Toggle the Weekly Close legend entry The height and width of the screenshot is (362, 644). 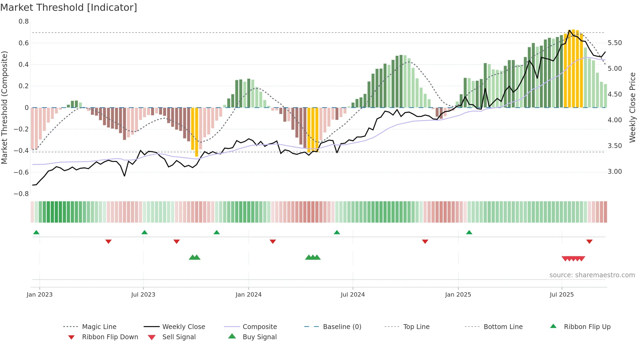pos(174,327)
